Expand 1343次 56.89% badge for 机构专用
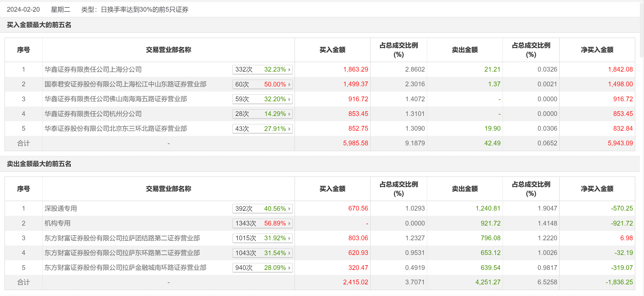Image resolution: width=644 pixels, height=296 pixels. click(263, 223)
